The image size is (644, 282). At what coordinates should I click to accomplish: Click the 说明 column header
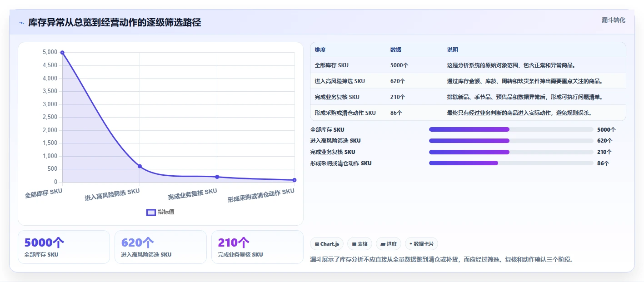[x=453, y=50]
